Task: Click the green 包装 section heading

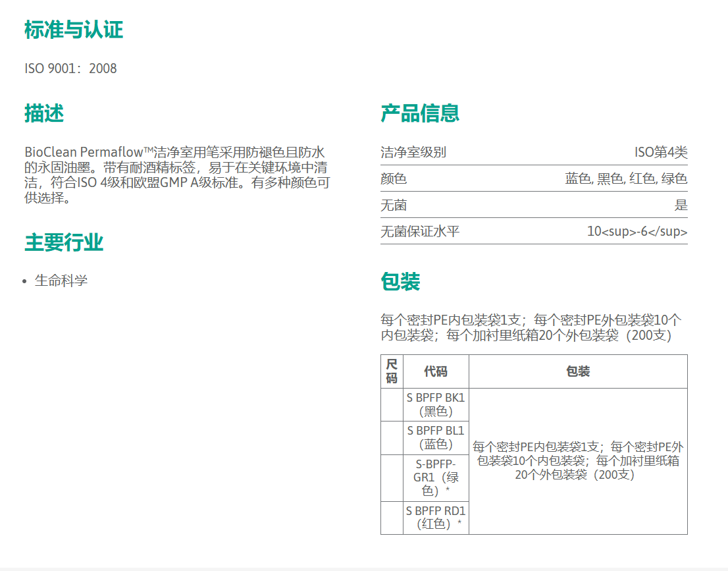Action: pyautogui.click(x=400, y=282)
